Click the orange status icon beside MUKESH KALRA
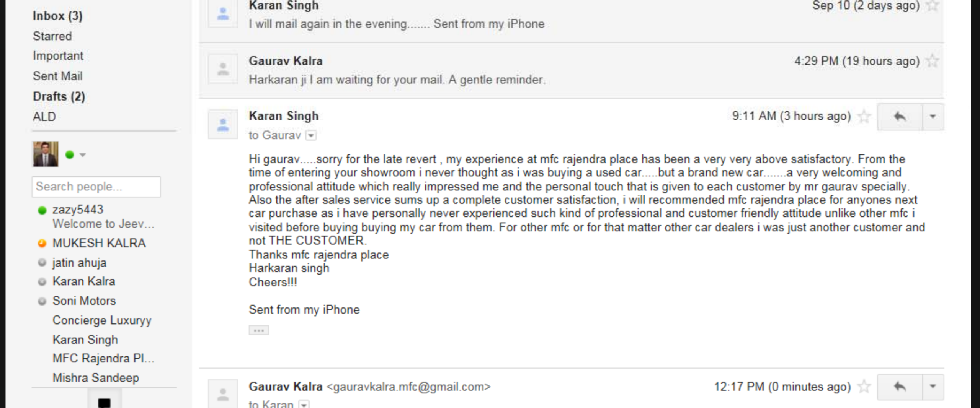The width and height of the screenshot is (980, 408). (x=42, y=243)
